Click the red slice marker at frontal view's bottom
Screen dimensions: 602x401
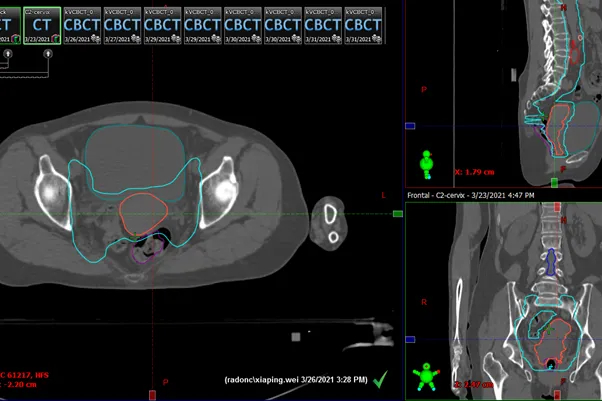pyautogui.click(x=557, y=395)
